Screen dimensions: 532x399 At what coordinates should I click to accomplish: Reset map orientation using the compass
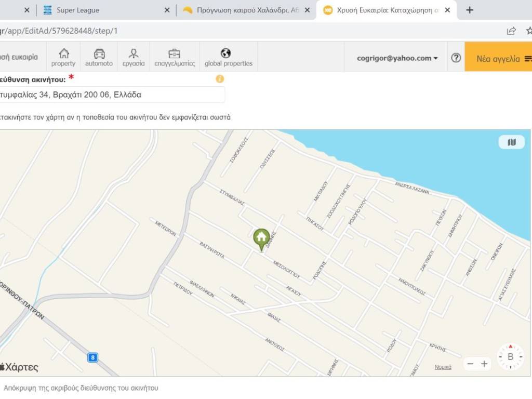click(510, 357)
